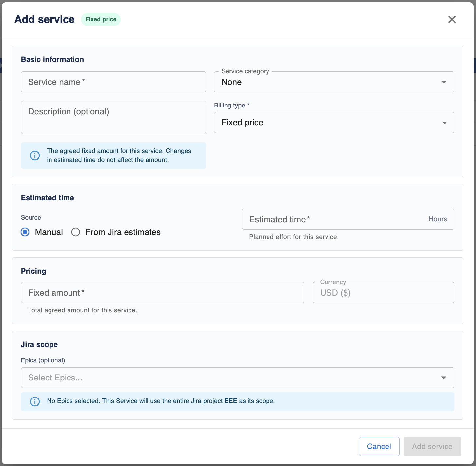Click the Epics dropdown caret icon
This screenshot has height=466, width=476.
(x=444, y=378)
